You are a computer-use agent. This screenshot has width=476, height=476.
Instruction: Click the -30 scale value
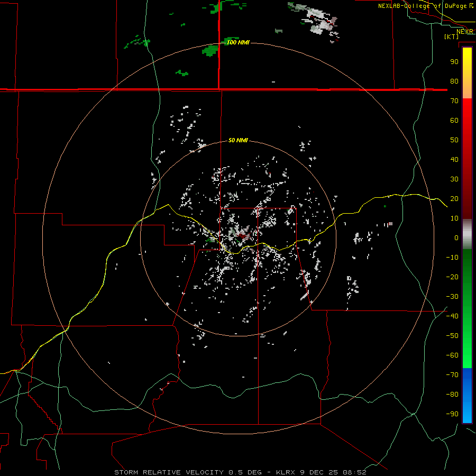[452, 297]
